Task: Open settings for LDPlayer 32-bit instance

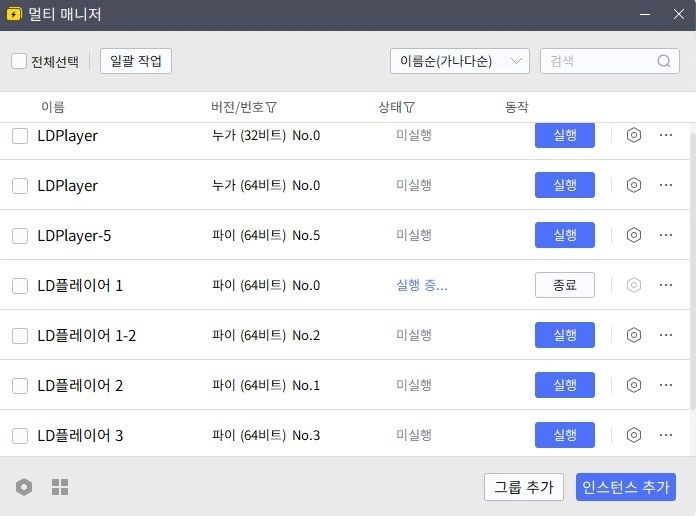Action: [633, 135]
